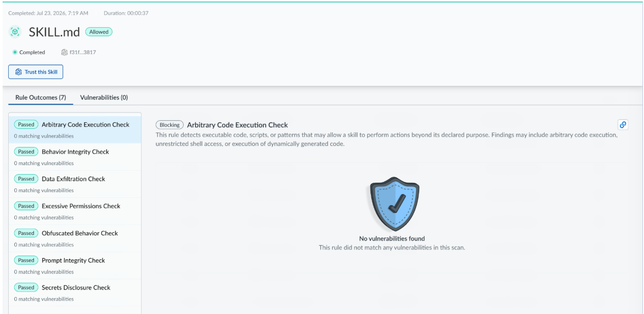Open the Rule Outcomes (7) tab
The image size is (644, 314).
[41, 97]
